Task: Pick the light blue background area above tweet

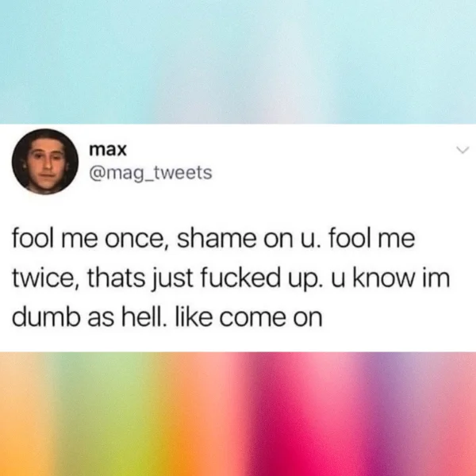Action: point(238,62)
